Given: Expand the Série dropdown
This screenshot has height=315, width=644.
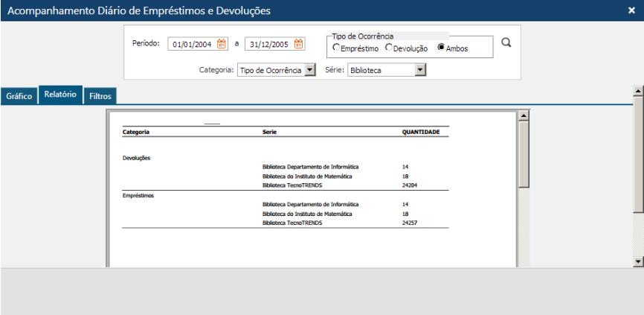Looking at the screenshot, I should [420, 70].
